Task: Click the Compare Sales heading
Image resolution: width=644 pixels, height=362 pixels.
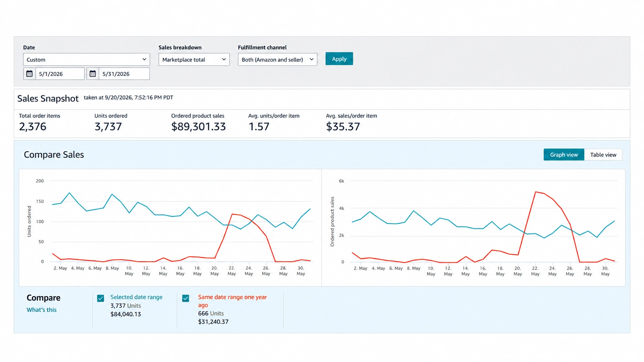Action: (x=54, y=155)
